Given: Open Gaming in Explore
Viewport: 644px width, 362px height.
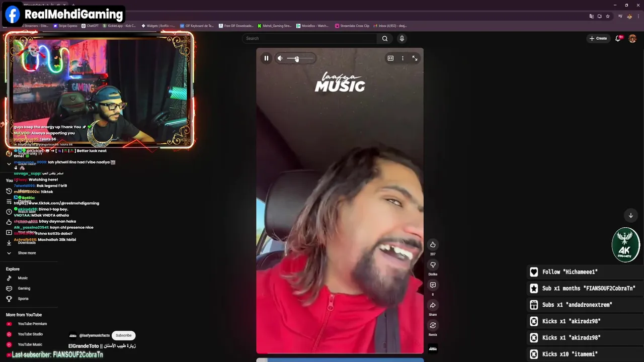Looking at the screenshot, I should tap(24, 289).
